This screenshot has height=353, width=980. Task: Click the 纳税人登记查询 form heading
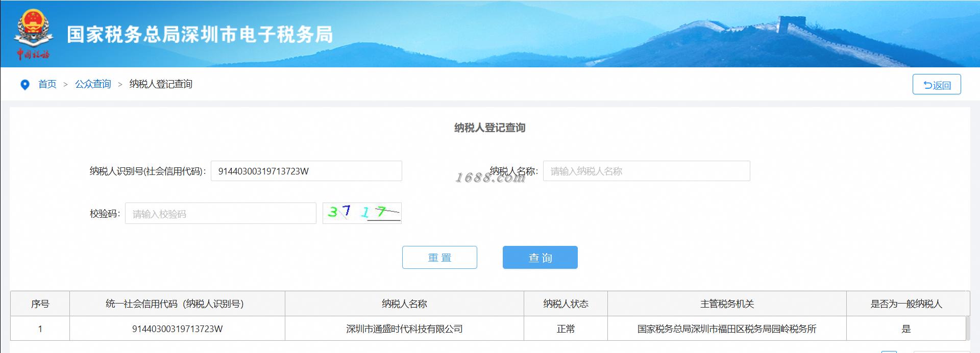(x=489, y=128)
